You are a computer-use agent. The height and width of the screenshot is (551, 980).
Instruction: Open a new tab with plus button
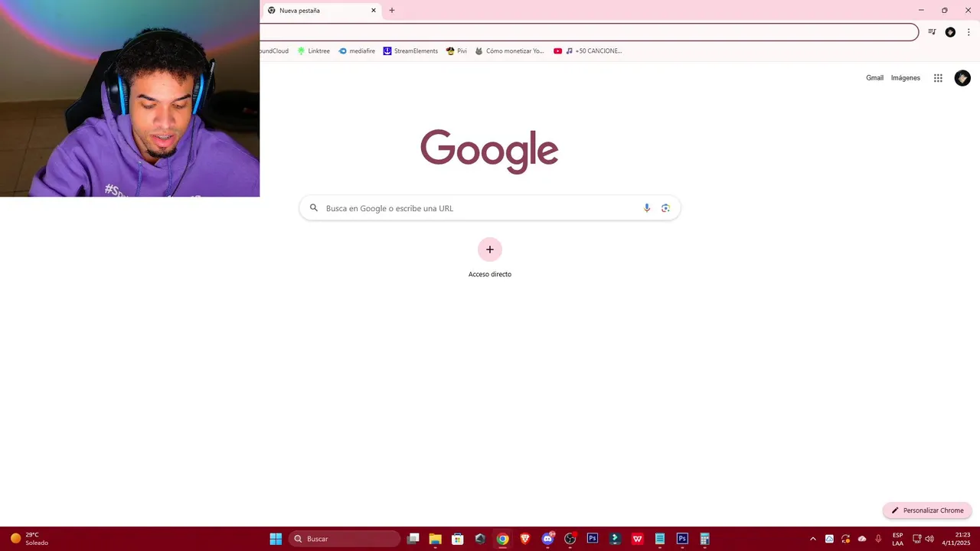[x=392, y=11]
